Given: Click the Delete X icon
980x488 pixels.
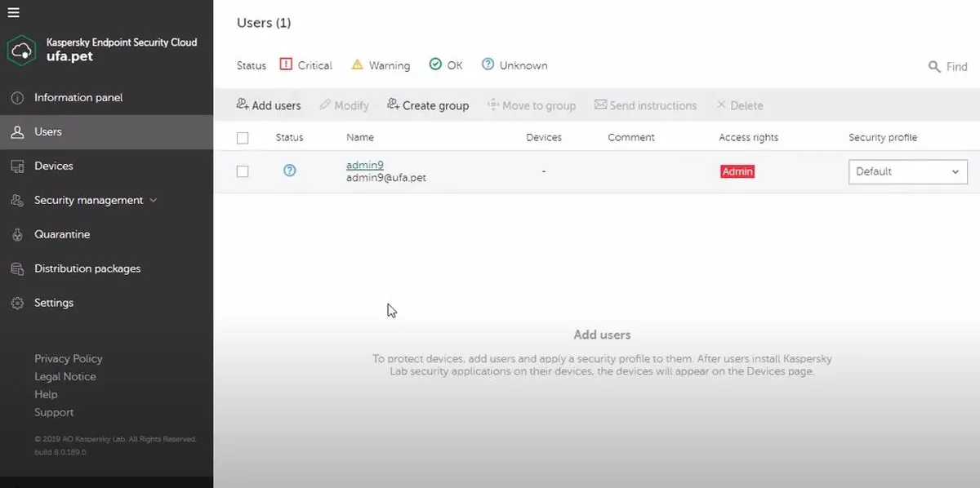Looking at the screenshot, I should [x=721, y=104].
